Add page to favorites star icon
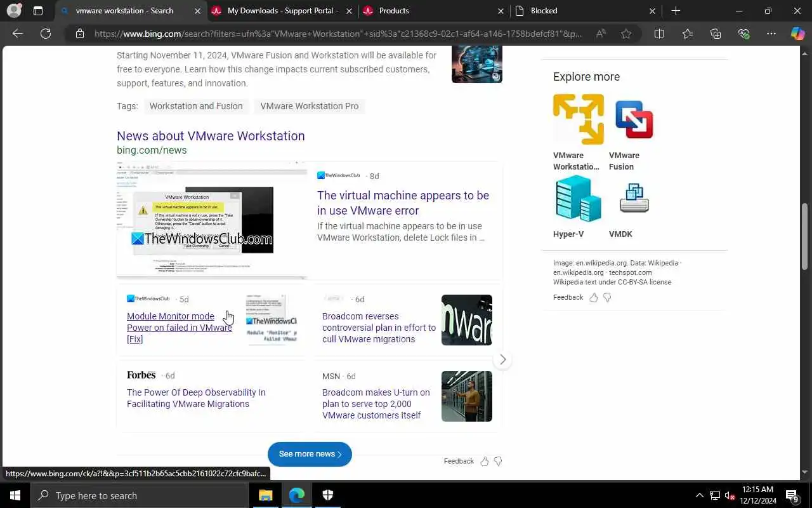The height and width of the screenshot is (508, 812). point(626,34)
